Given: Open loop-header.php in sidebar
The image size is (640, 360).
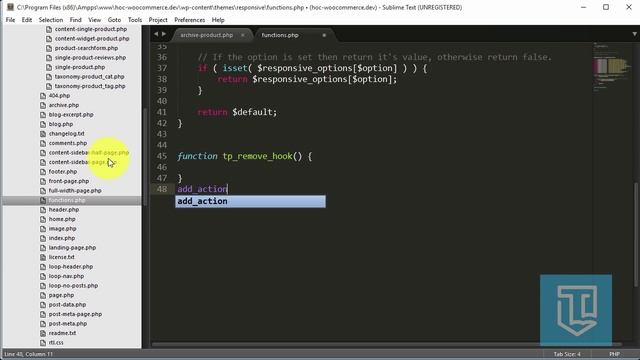Looking at the screenshot, I should pos(71,267).
